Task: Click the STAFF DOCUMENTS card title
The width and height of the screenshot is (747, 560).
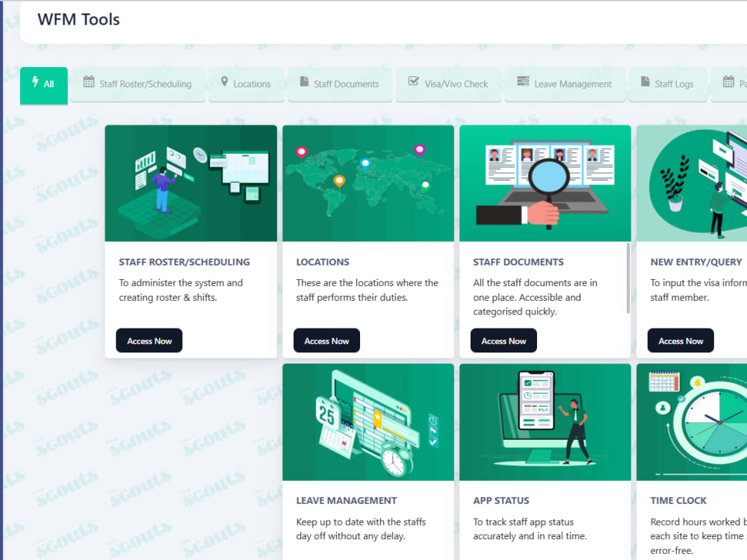Action: [x=518, y=262]
